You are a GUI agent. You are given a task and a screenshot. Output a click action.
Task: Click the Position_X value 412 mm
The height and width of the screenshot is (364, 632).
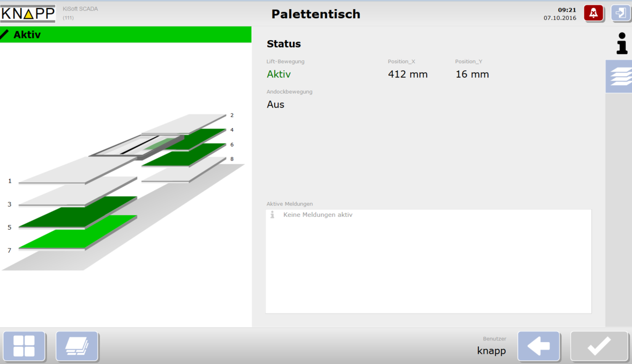pos(408,74)
